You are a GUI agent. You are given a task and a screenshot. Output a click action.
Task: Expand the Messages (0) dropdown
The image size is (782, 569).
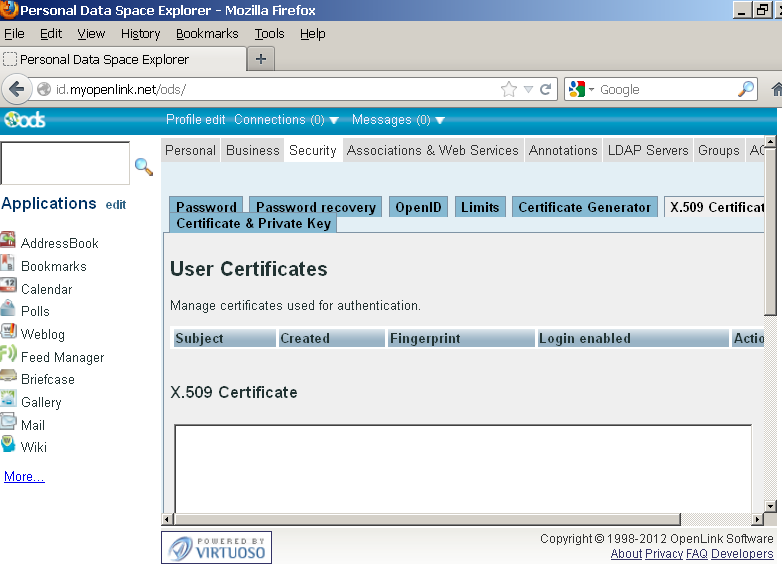[x=440, y=120]
